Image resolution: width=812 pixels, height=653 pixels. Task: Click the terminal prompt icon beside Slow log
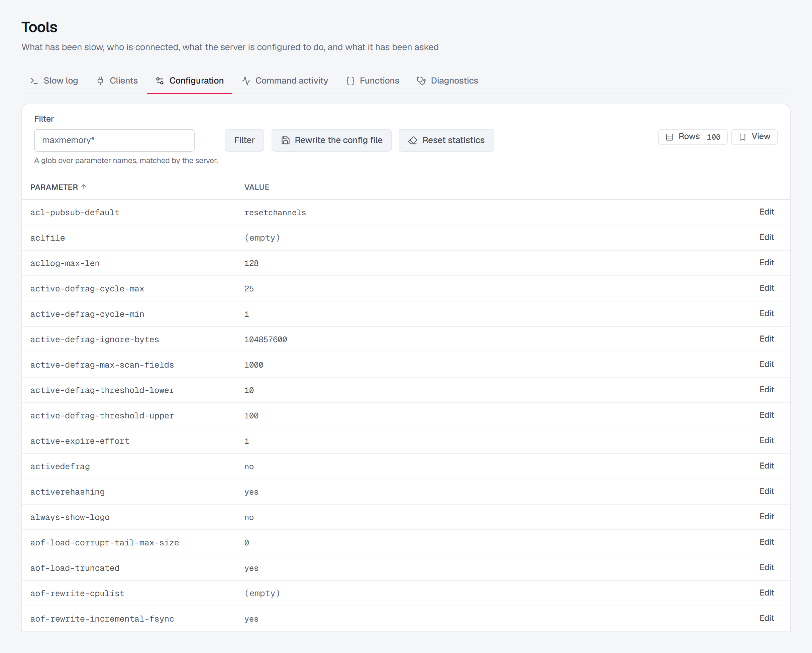coord(34,81)
